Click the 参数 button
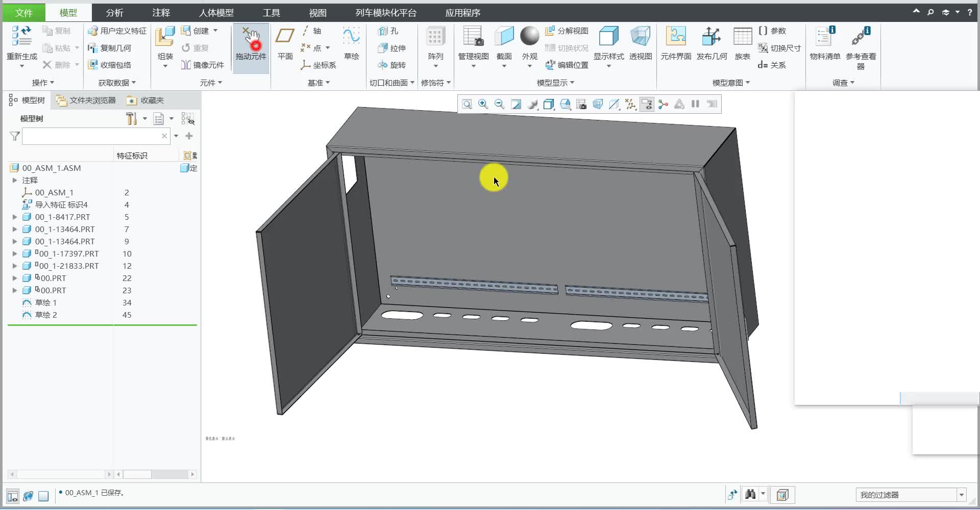 [x=772, y=31]
